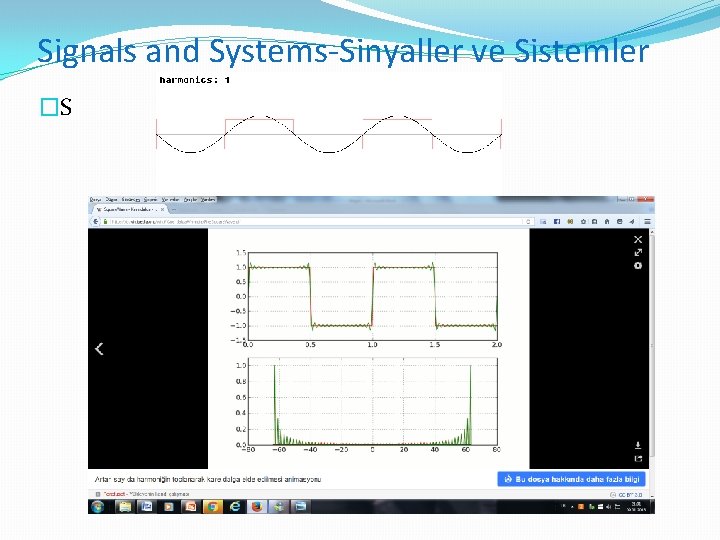
Task: Click the home icon in Firefox toolbar
Action: (x=607, y=221)
